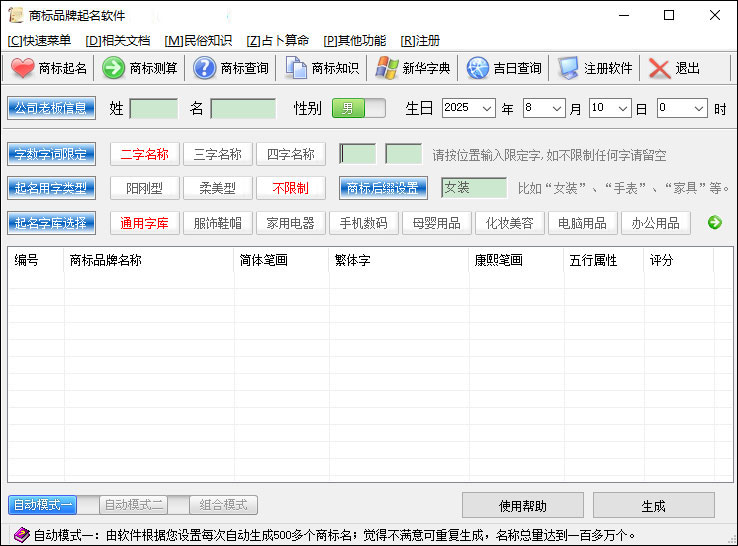Select 服饰鞋帽 library

point(217,223)
